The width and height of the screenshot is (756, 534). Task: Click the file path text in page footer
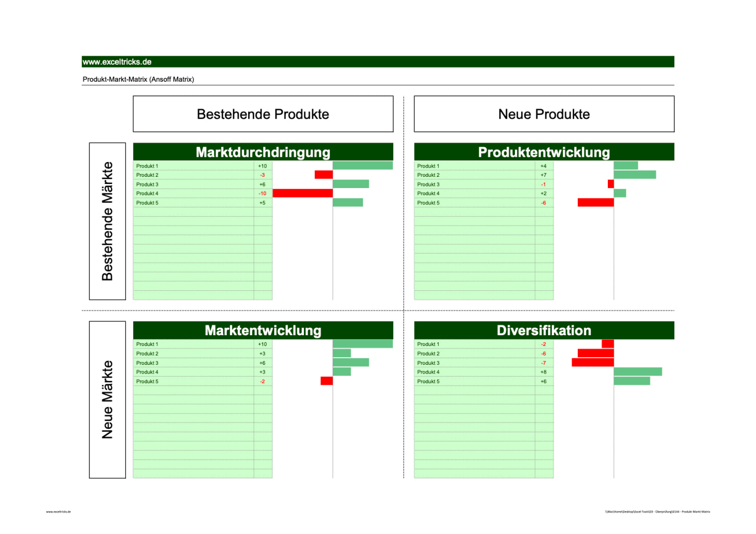point(657,512)
